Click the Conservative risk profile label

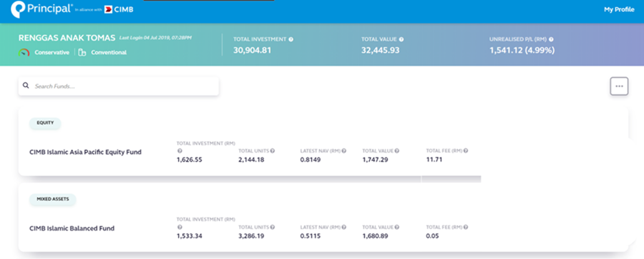point(52,52)
